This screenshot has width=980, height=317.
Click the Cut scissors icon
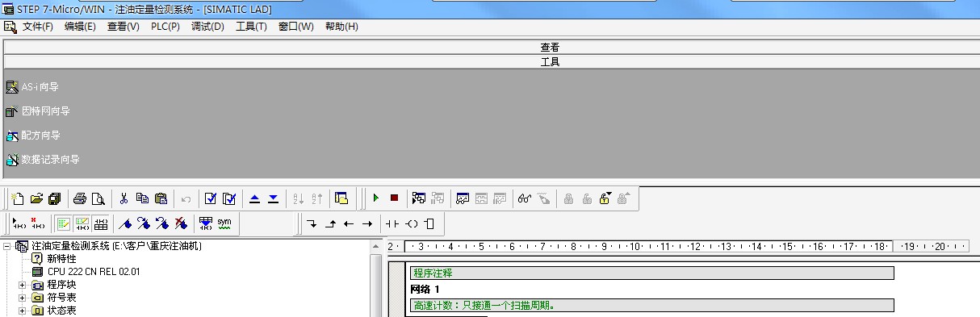point(124,198)
